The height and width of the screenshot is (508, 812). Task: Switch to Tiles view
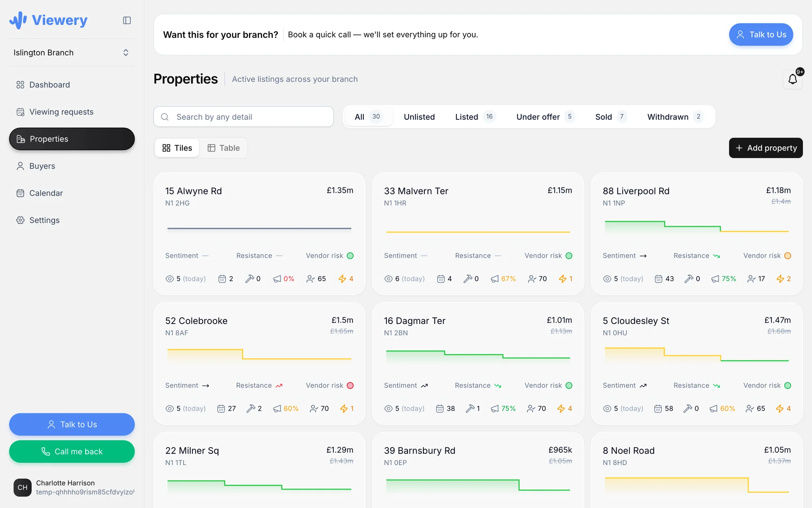point(177,148)
